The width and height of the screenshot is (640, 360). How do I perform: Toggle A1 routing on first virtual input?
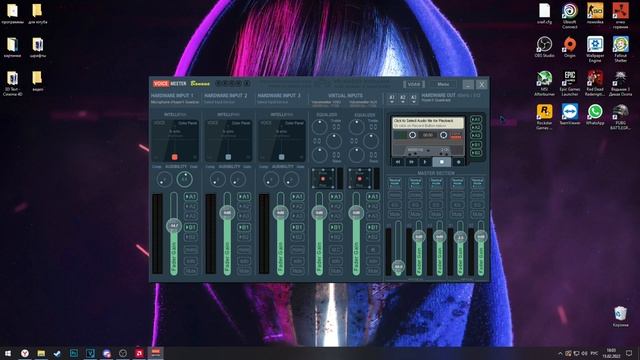pos(336,197)
